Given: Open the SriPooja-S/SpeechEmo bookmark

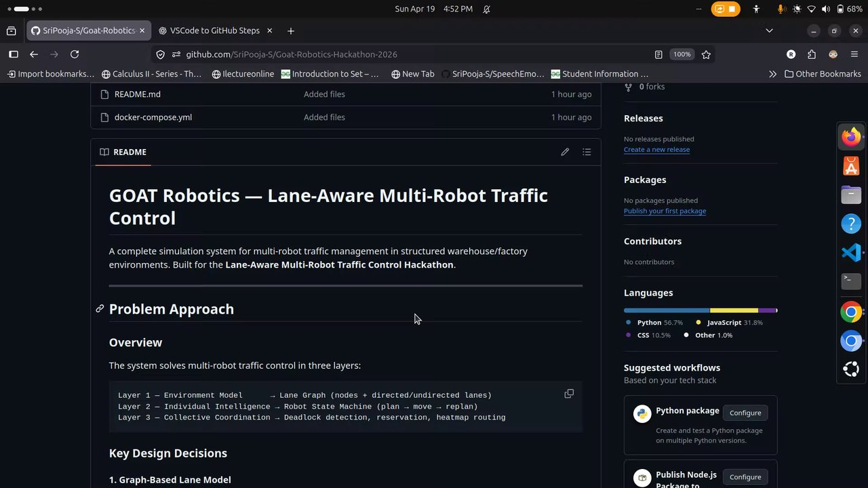Looking at the screenshot, I should (493, 74).
